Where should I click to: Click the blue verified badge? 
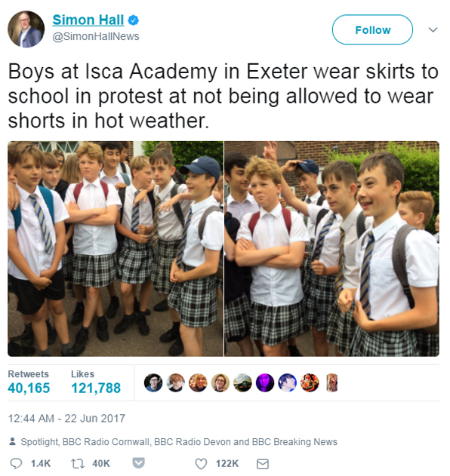click(x=133, y=20)
